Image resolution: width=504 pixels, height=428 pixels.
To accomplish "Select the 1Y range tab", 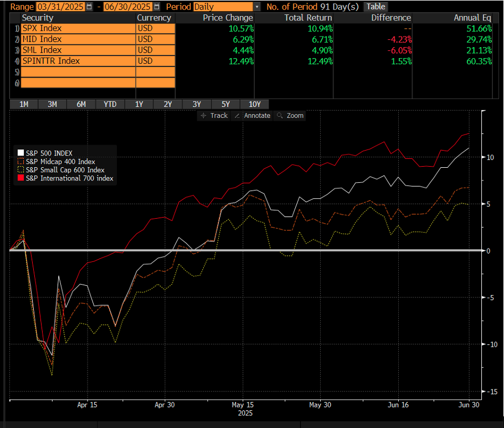I will (x=139, y=105).
